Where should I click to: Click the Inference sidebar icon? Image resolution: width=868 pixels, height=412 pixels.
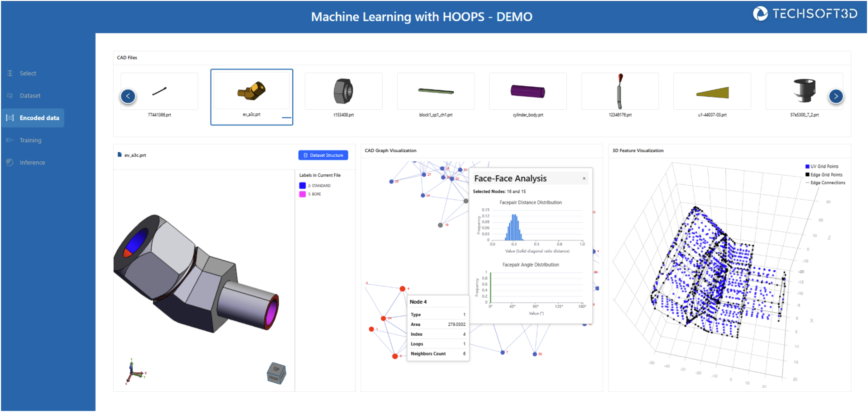[x=10, y=162]
